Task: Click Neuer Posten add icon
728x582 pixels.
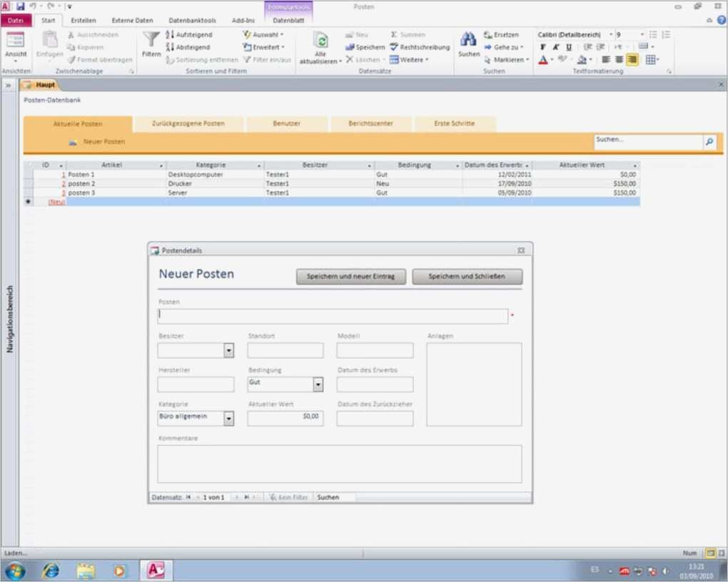Action: click(x=73, y=142)
